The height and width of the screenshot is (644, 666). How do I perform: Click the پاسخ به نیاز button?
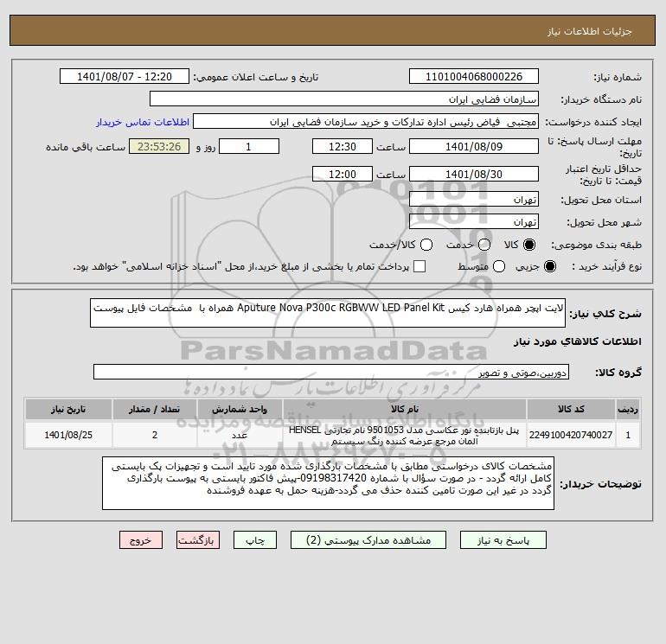[503, 540]
